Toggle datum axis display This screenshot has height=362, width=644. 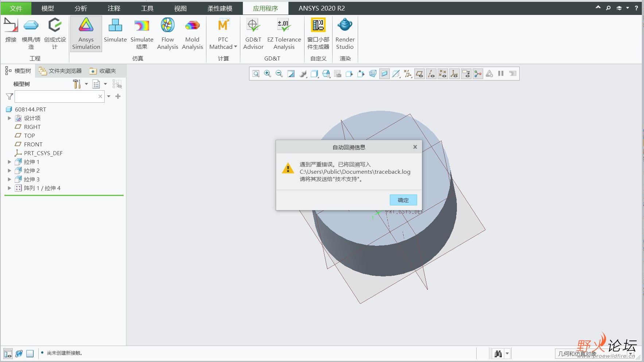[431, 74]
